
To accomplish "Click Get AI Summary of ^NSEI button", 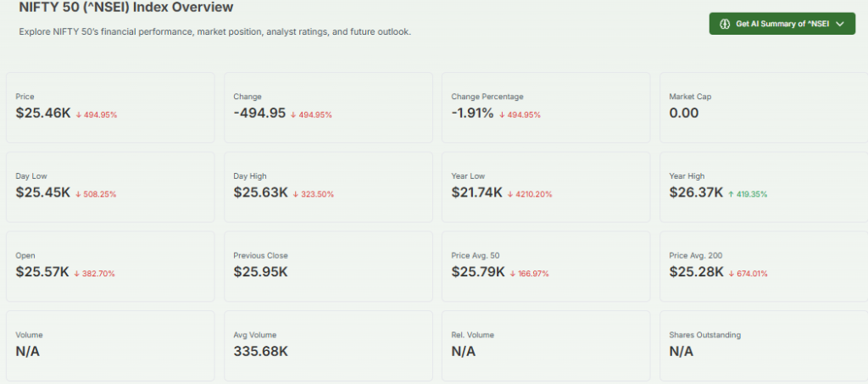I will [782, 24].
